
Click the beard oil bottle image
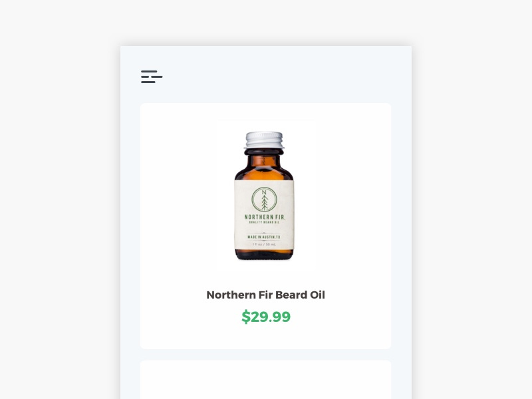coord(265,196)
